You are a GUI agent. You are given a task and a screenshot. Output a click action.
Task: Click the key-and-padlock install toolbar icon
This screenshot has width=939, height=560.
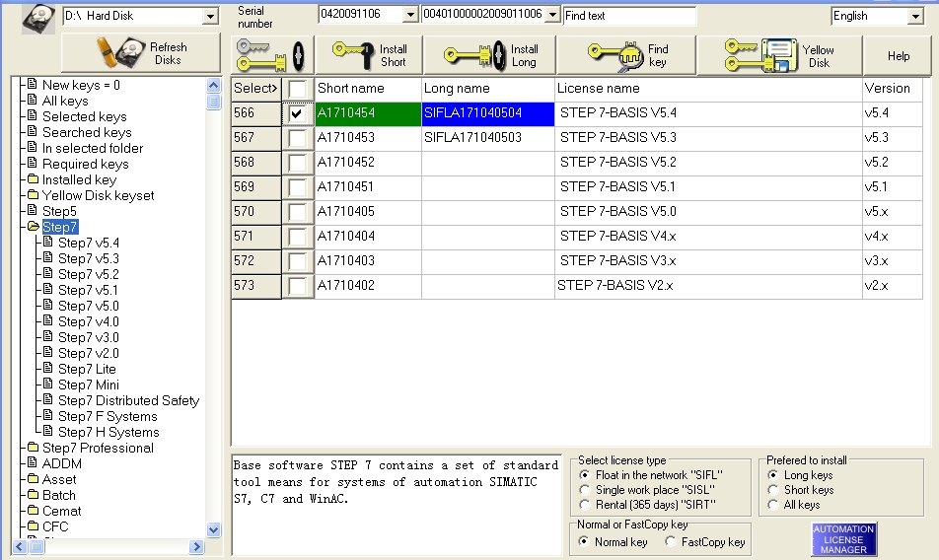point(272,55)
